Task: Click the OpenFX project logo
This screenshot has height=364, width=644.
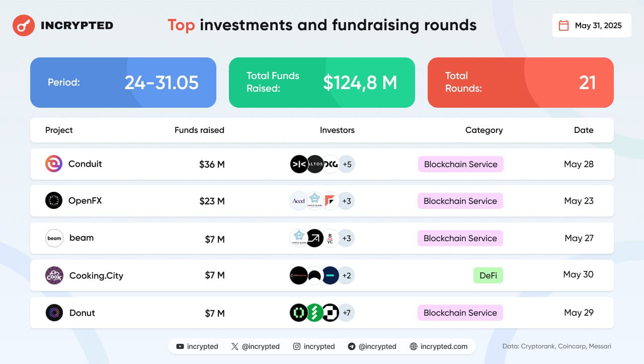Action: pos(54,200)
